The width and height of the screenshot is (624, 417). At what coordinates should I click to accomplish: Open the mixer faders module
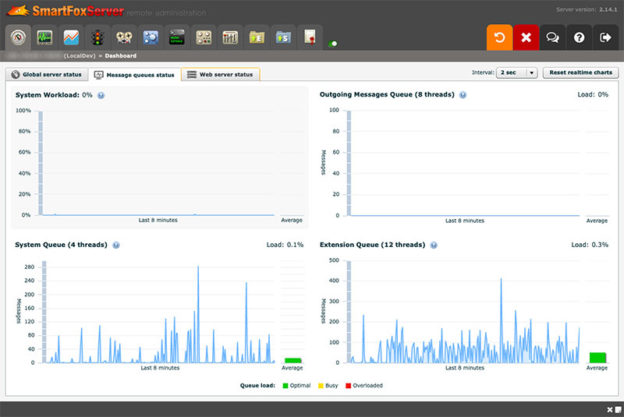(230, 37)
